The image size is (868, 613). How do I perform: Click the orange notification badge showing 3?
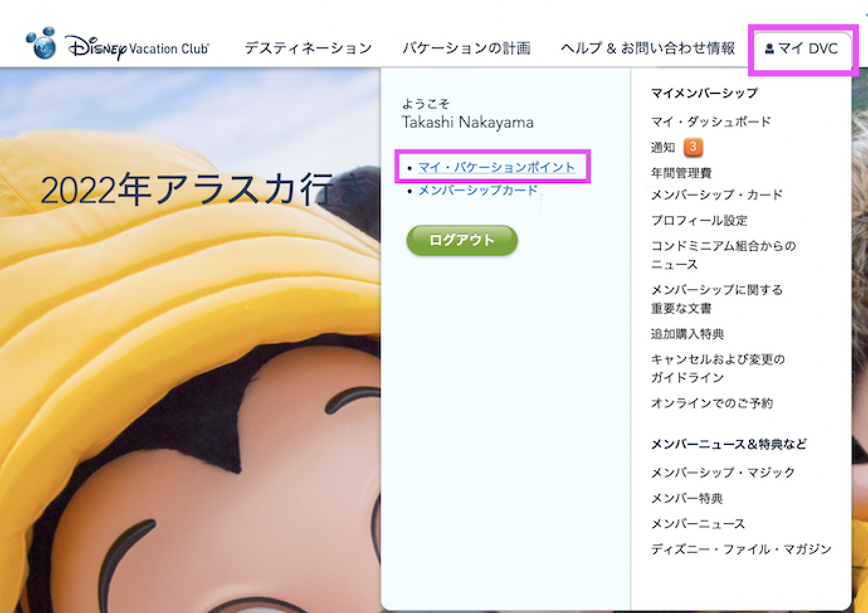[x=693, y=147]
